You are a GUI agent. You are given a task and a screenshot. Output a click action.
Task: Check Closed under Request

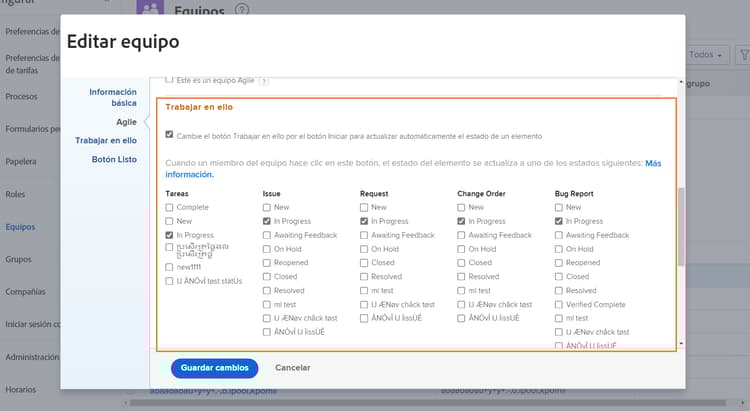364,263
